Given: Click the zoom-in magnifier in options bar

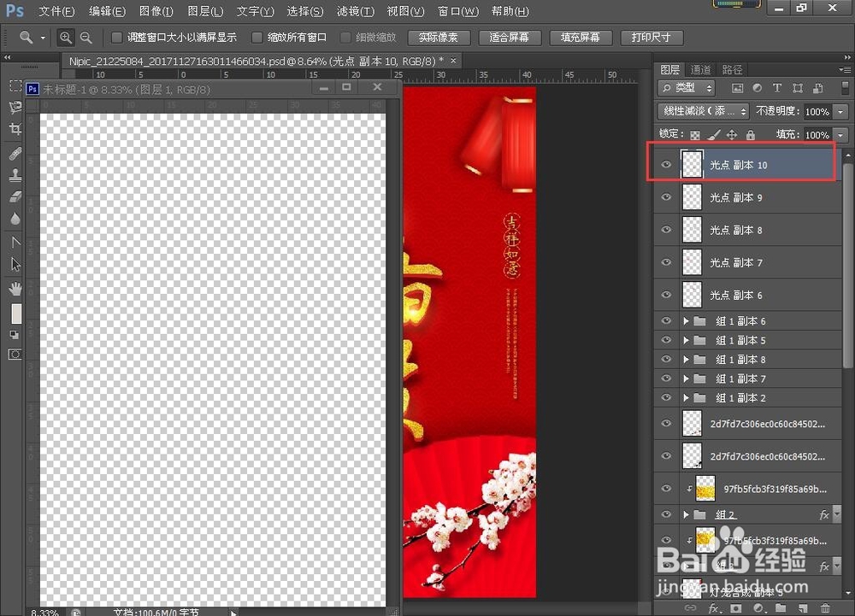Looking at the screenshot, I should [66, 37].
